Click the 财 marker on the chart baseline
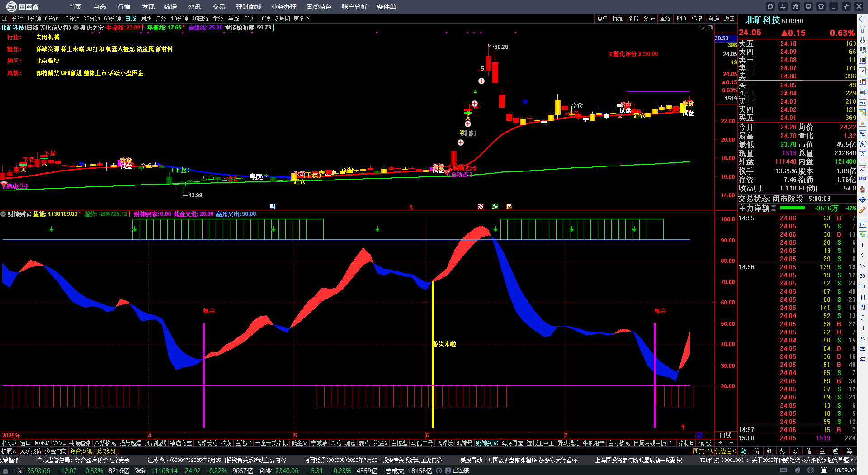Image resolution: width=868 pixels, height=475 pixels. (x=273, y=206)
